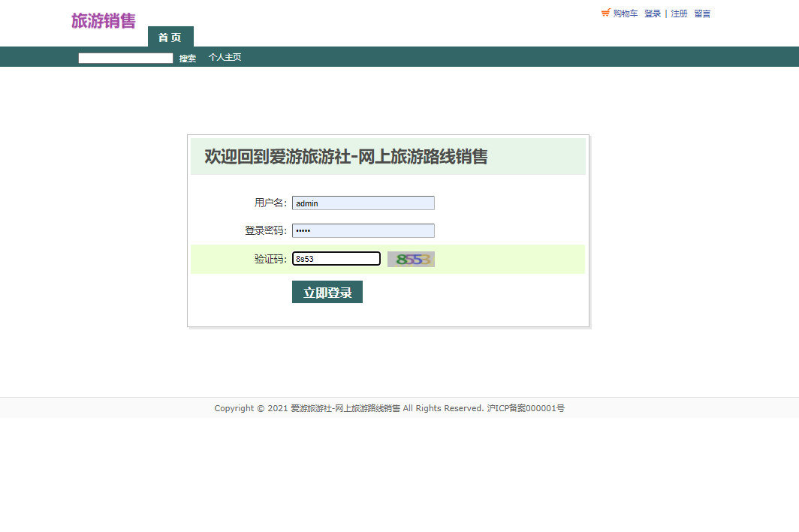Open the 购物车 shopping cart page
Image resolution: width=799 pixels, height=532 pixels.
click(x=625, y=14)
